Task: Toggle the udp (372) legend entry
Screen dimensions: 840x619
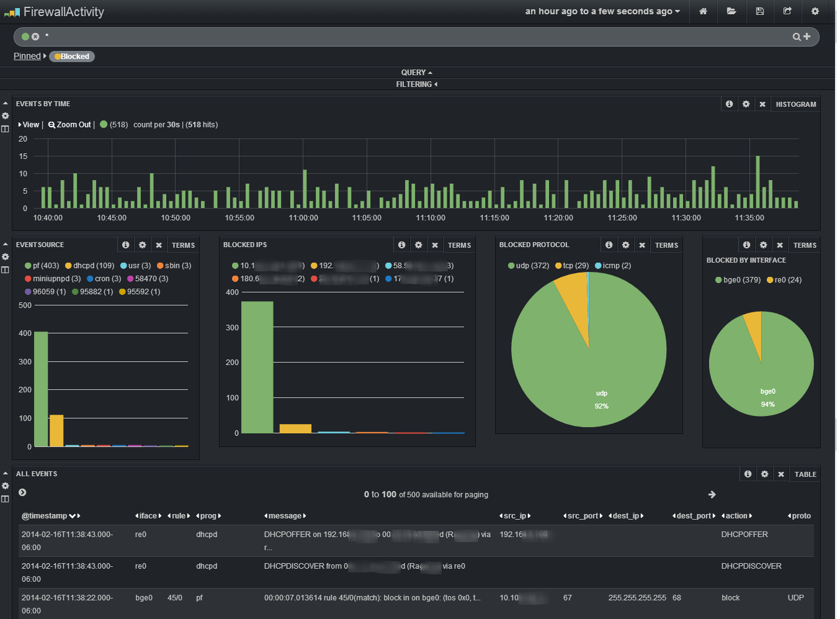Action: point(529,266)
